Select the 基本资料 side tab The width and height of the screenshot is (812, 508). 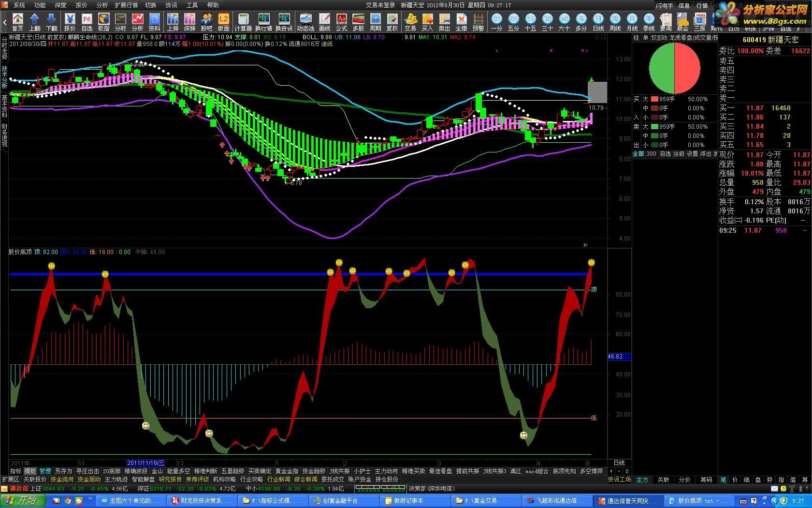[4, 106]
